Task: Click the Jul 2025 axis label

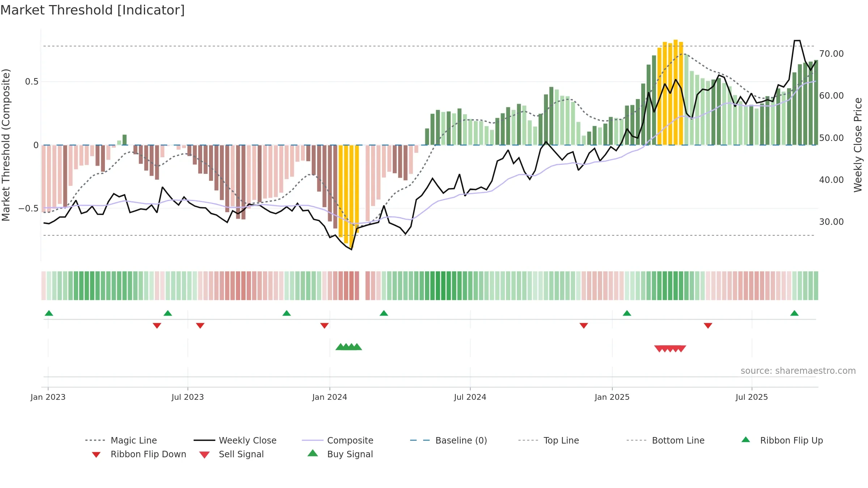Action: click(752, 397)
